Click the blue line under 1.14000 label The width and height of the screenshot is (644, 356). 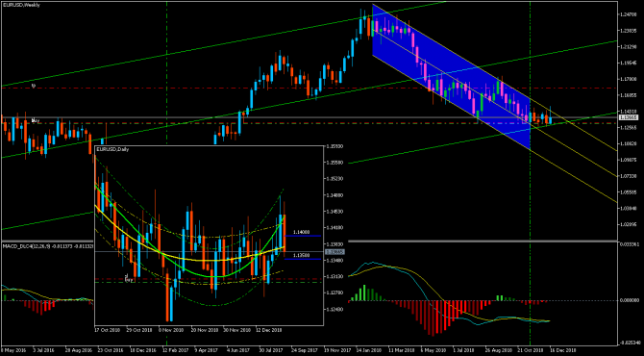[x=303, y=236]
